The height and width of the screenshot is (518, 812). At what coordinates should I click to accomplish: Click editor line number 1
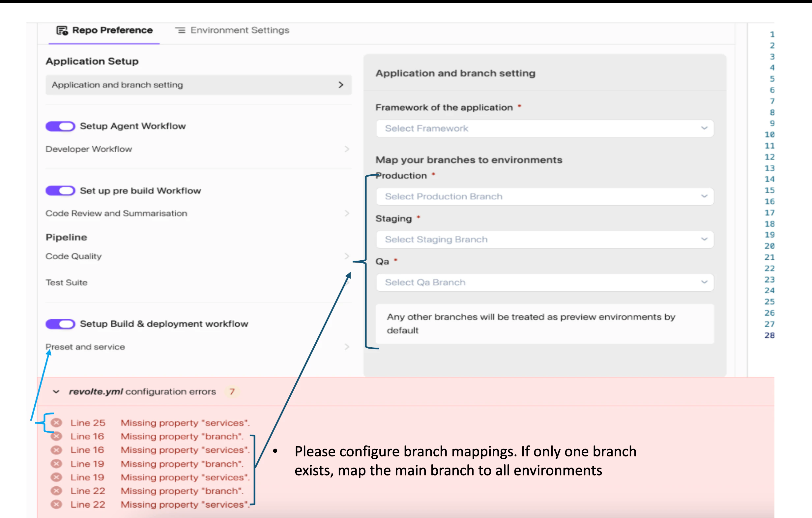[x=772, y=34]
